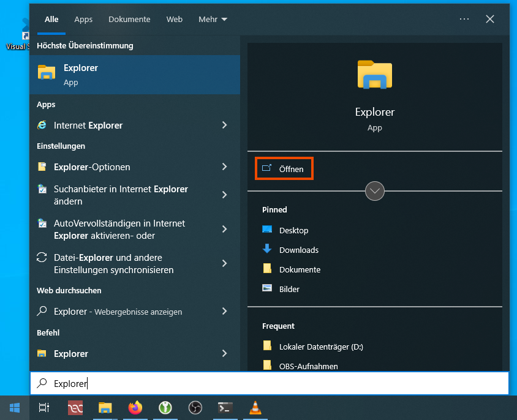Open the terminal app in taskbar
The height and width of the screenshot is (420, 517).
225,408
